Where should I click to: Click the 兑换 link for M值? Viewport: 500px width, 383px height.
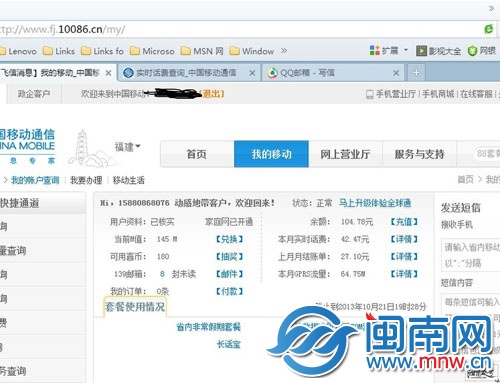pyautogui.click(x=229, y=239)
